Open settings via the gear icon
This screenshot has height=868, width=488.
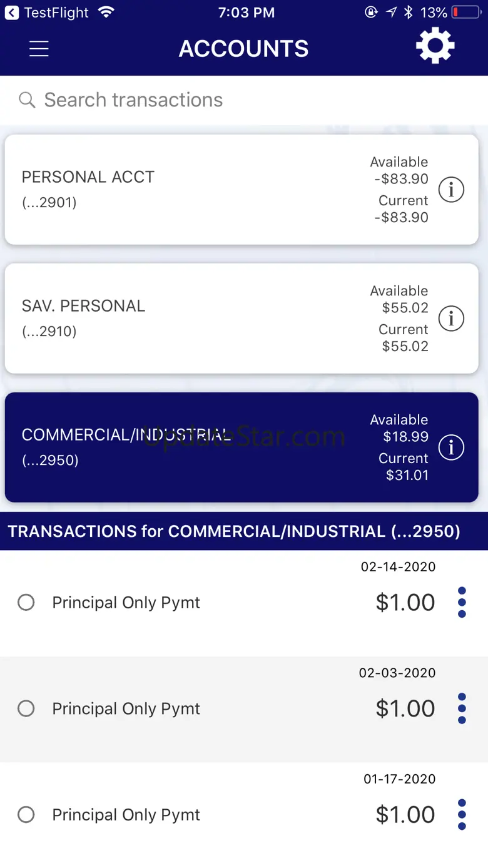(435, 46)
